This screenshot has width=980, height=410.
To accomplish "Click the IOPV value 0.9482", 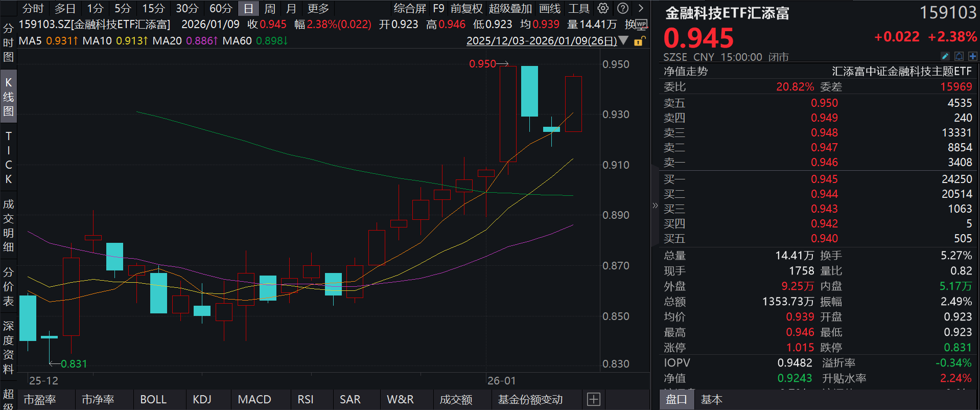I will [795, 363].
